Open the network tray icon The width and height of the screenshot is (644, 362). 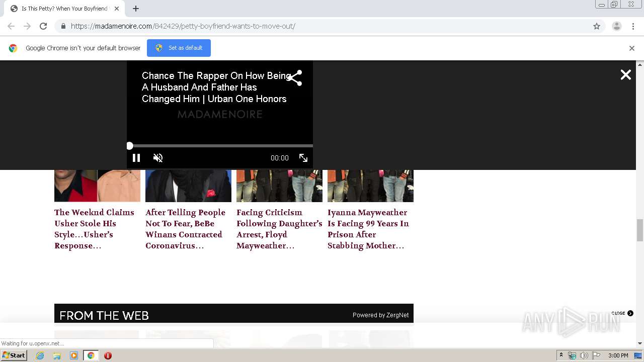pos(572,355)
